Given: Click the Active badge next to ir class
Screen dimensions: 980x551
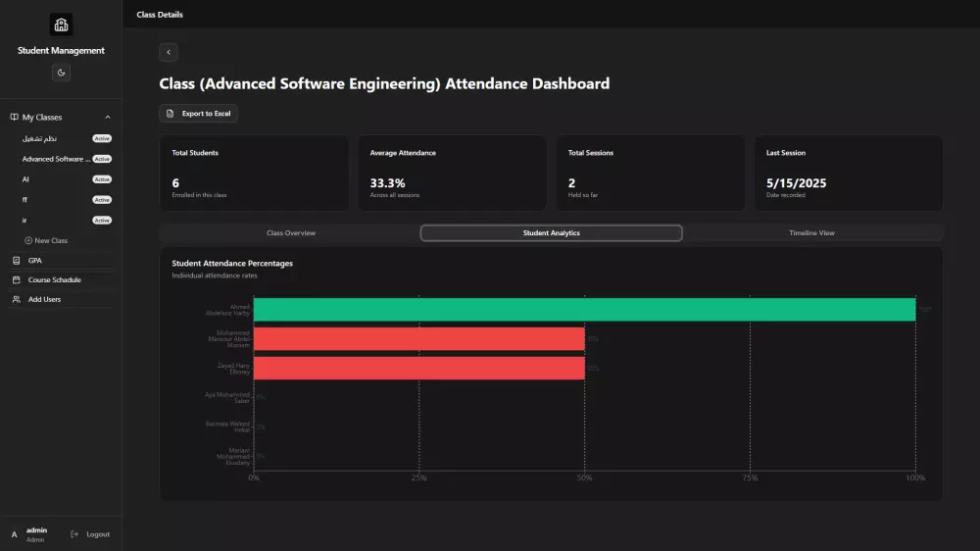Looking at the screenshot, I should pyautogui.click(x=102, y=221).
